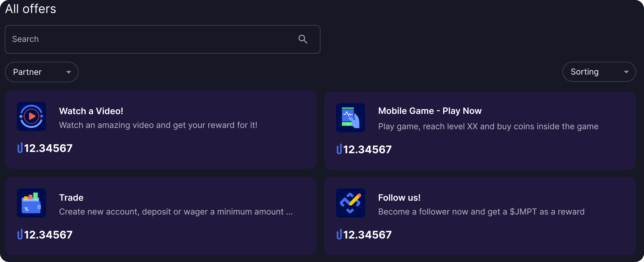Screen dimensions: 644x262
Task: Open the Partner filter dropdown
Action: coord(41,72)
